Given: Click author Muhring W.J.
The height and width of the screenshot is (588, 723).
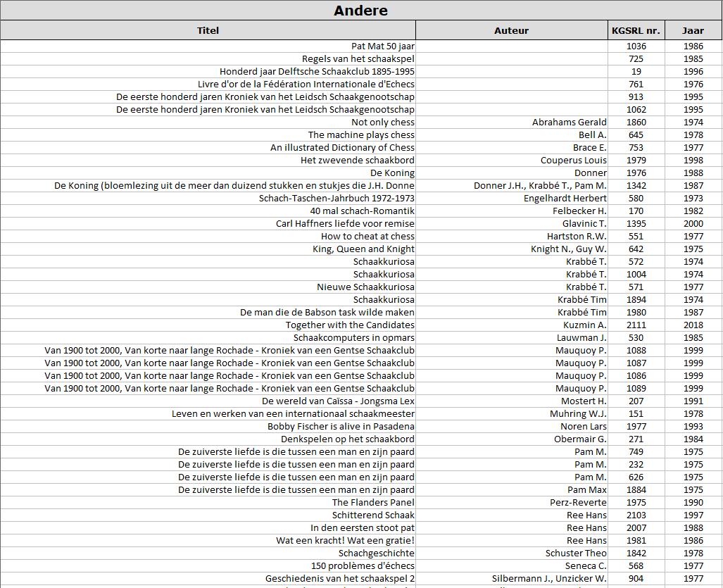Looking at the screenshot, I should tap(578, 414).
